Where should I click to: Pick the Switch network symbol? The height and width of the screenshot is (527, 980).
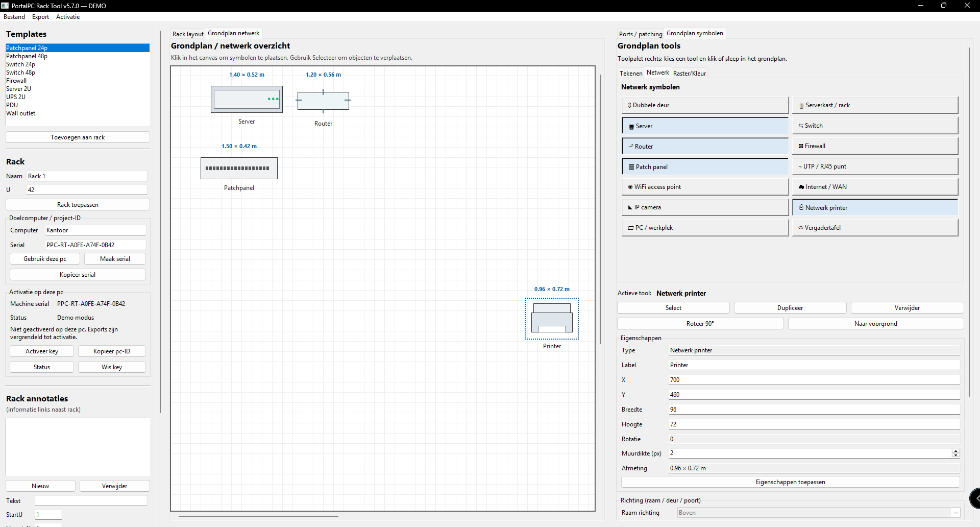point(875,126)
